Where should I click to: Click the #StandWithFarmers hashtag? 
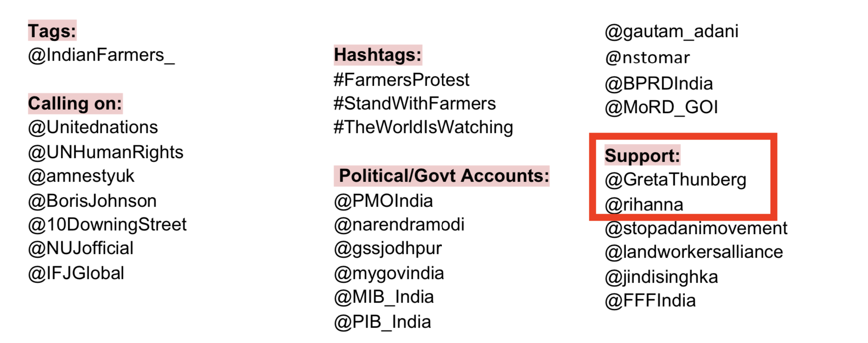point(415,104)
